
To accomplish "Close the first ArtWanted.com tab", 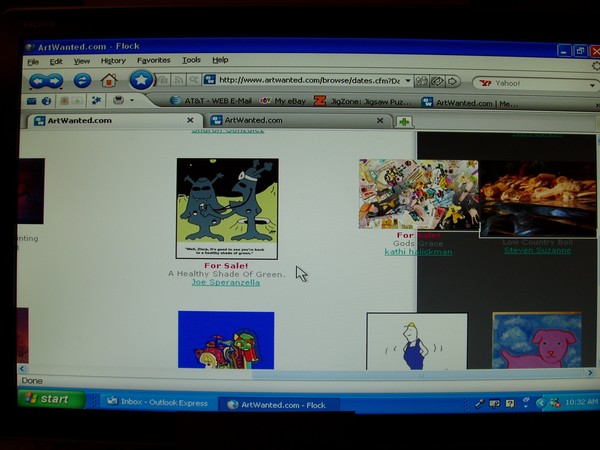I will [x=190, y=120].
